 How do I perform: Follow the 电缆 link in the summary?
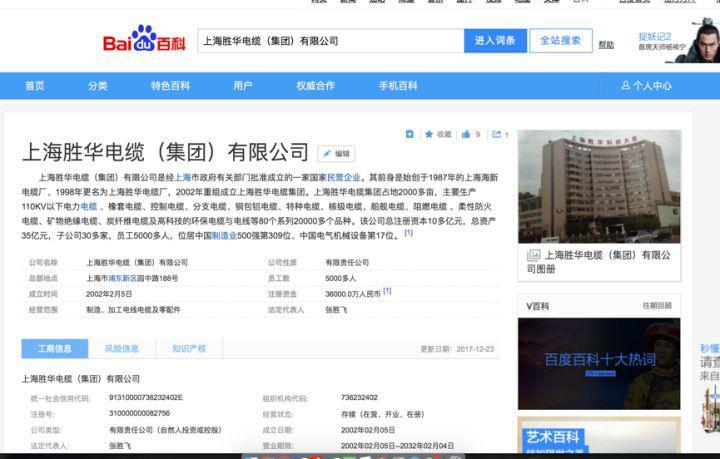pos(89,207)
